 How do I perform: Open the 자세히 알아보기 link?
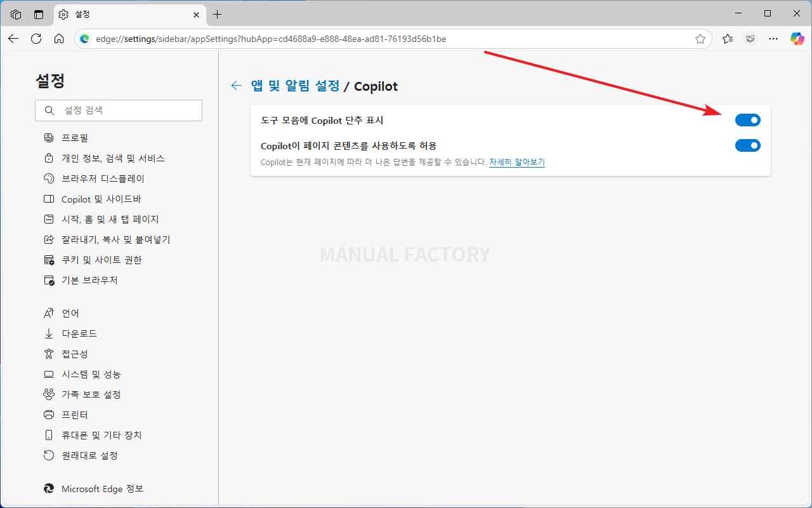(x=517, y=162)
